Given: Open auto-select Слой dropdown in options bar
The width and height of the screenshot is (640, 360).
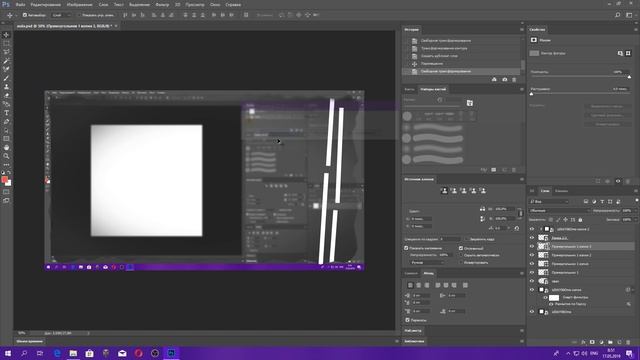Looking at the screenshot, I should pos(61,15).
